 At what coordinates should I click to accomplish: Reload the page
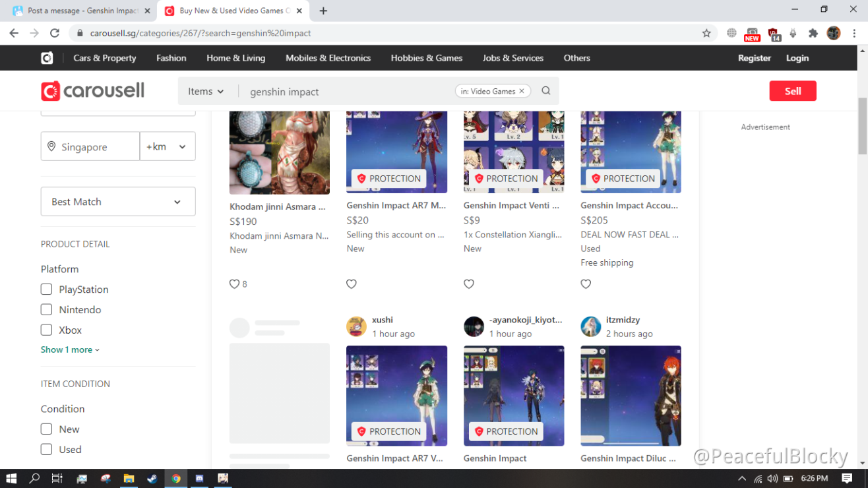[55, 33]
